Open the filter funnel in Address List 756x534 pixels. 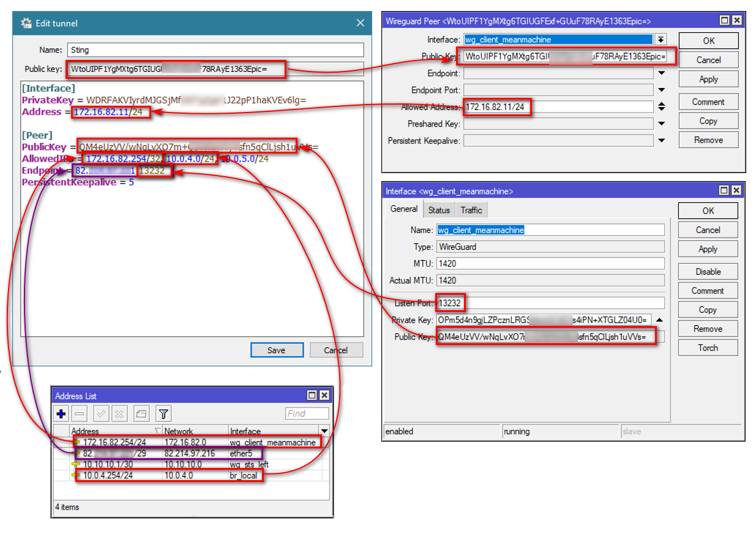tap(163, 414)
